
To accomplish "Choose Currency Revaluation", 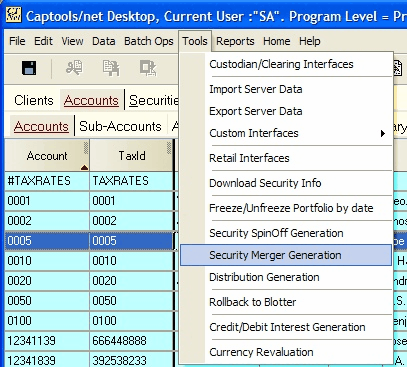I will coord(286,352).
